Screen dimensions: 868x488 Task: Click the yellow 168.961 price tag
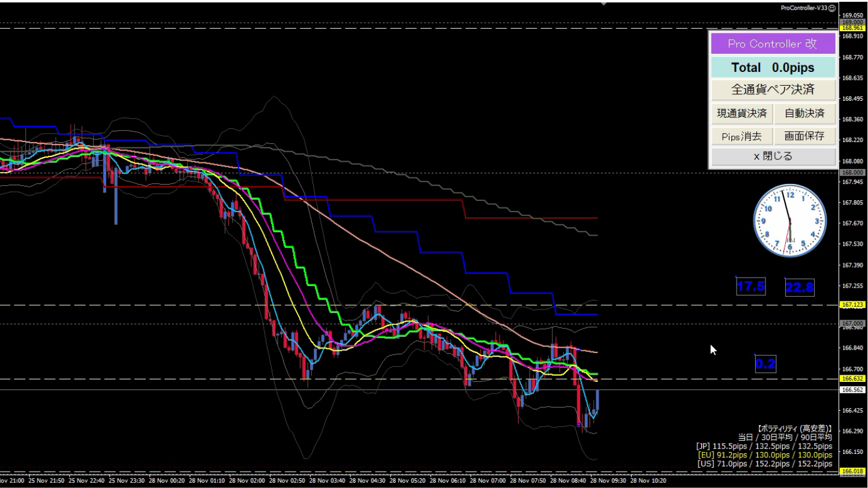pyautogui.click(x=852, y=28)
